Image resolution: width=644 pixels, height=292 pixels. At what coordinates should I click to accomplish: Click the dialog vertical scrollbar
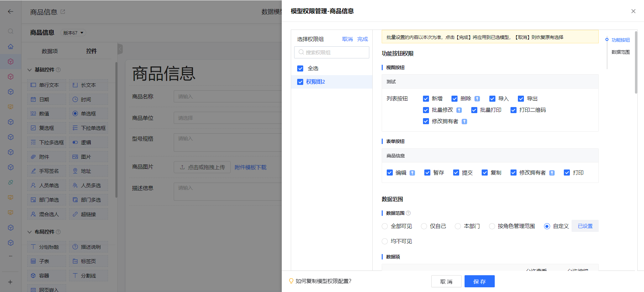click(636, 62)
